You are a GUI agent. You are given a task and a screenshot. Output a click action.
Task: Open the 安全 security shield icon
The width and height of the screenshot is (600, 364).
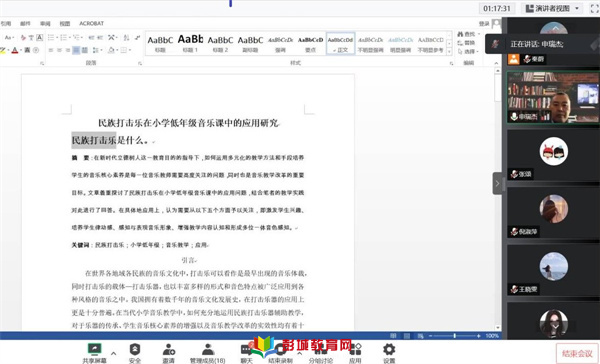(x=135, y=353)
